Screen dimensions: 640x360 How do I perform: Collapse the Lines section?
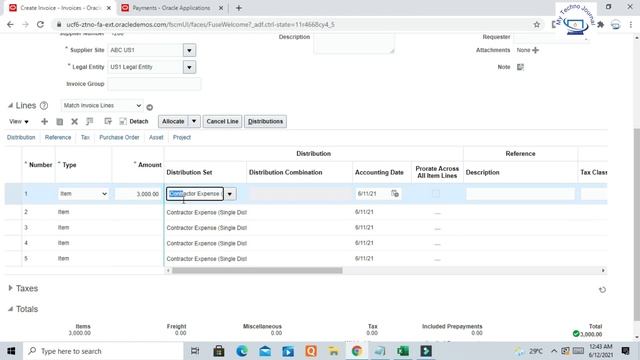[x=10, y=105]
